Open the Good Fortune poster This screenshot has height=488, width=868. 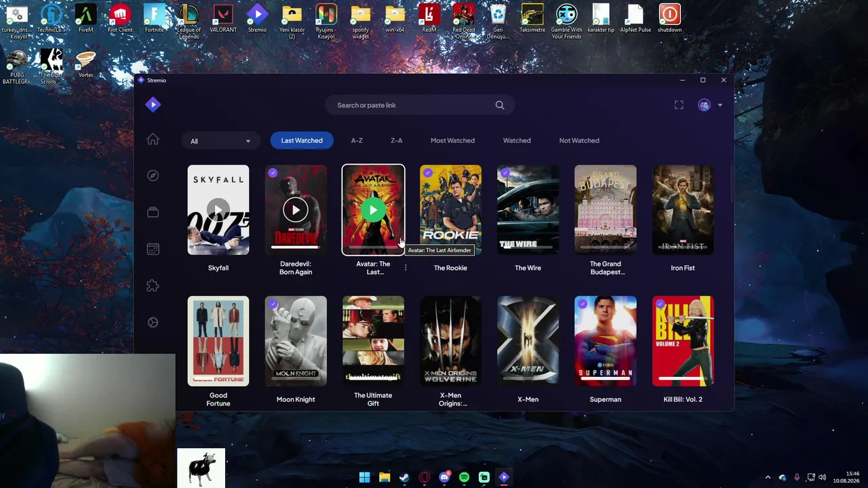(x=218, y=341)
